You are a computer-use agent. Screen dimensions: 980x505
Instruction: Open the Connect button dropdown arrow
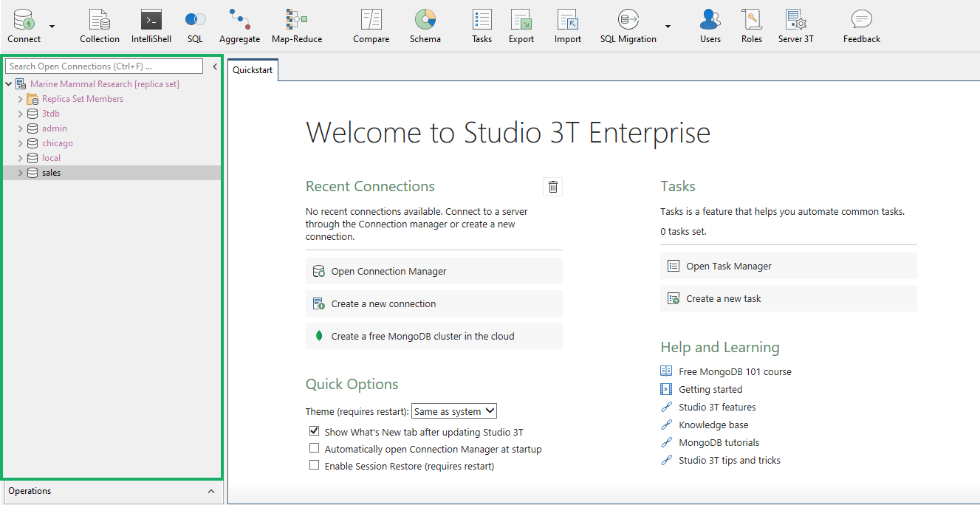click(x=52, y=27)
